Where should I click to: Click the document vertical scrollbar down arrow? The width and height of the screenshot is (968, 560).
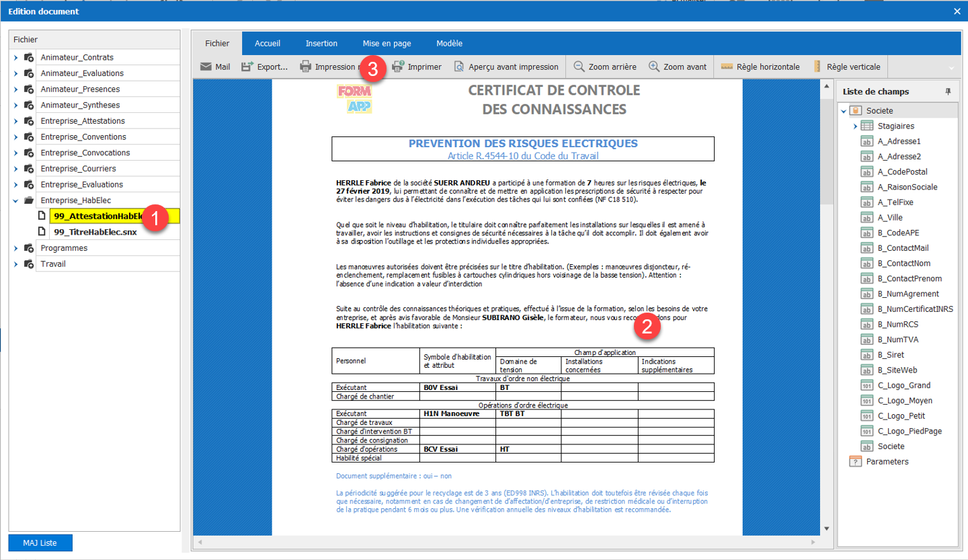pos(827,529)
